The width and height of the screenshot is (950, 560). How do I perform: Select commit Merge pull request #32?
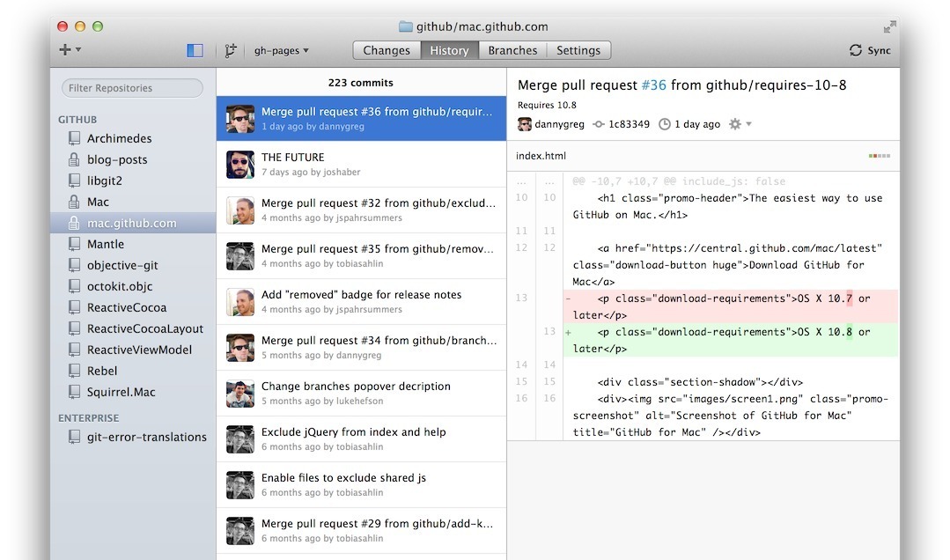pyautogui.click(x=361, y=210)
